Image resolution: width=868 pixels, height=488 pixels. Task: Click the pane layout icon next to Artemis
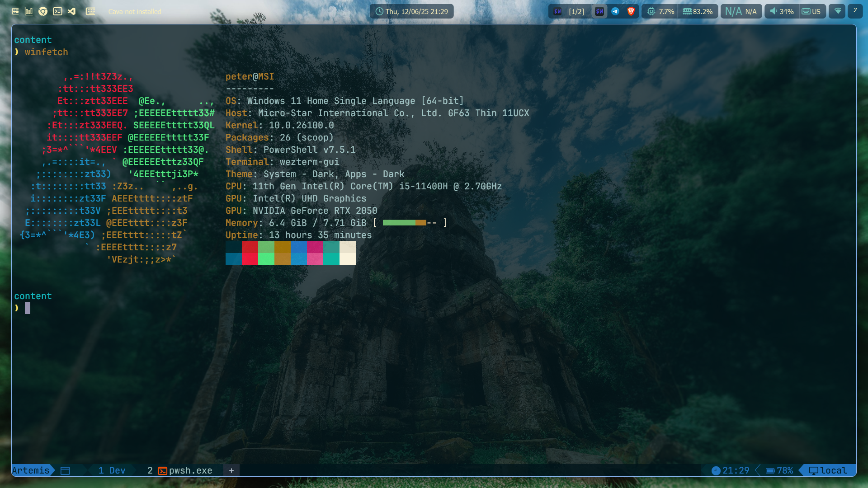click(x=65, y=471)
